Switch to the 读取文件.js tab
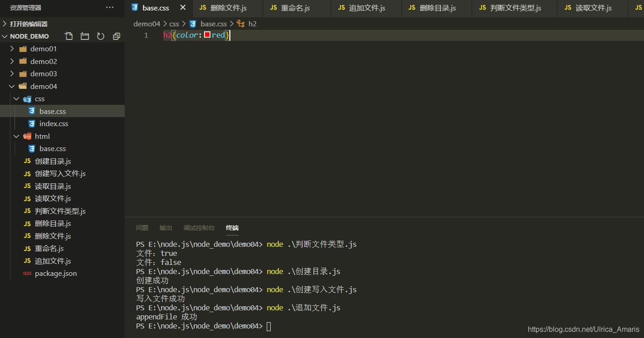 593,8
